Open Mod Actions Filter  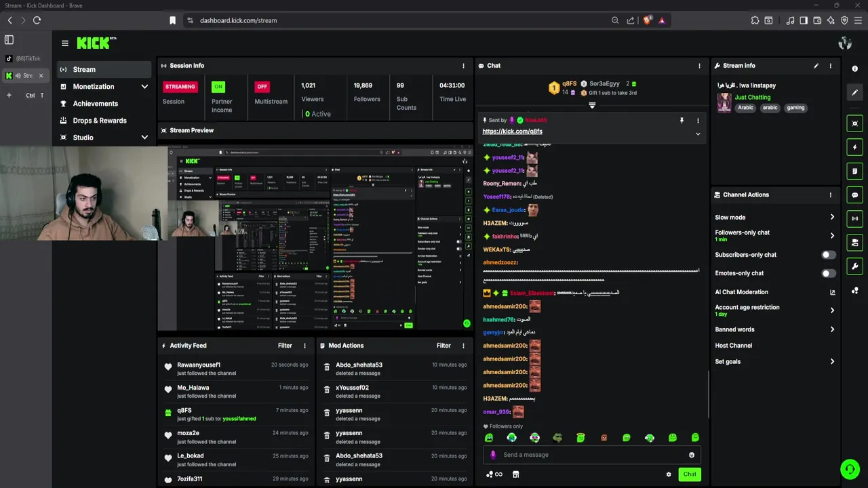click(x=443, y=346)
